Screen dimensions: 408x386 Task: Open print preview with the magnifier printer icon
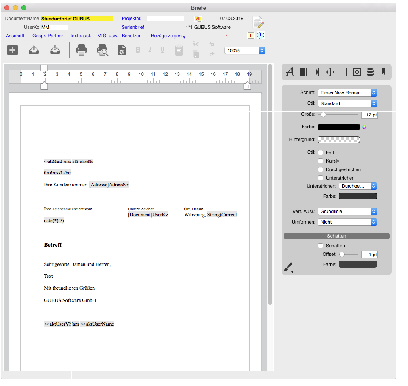(102, 50)
